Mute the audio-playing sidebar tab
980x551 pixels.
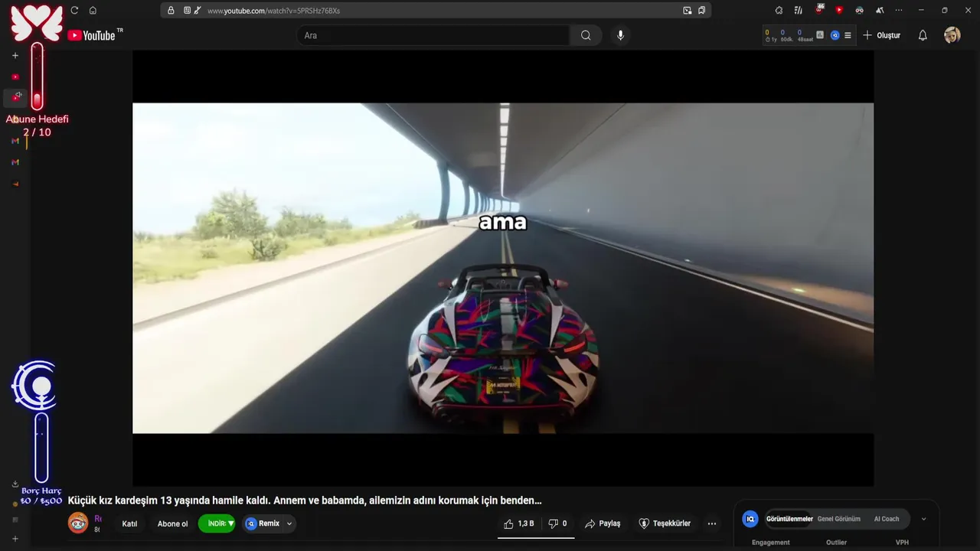pyautogui.click(x=18, y=95)
